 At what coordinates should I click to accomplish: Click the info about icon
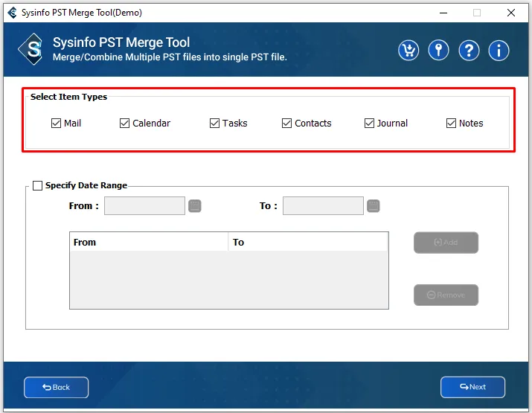(499, 50)
